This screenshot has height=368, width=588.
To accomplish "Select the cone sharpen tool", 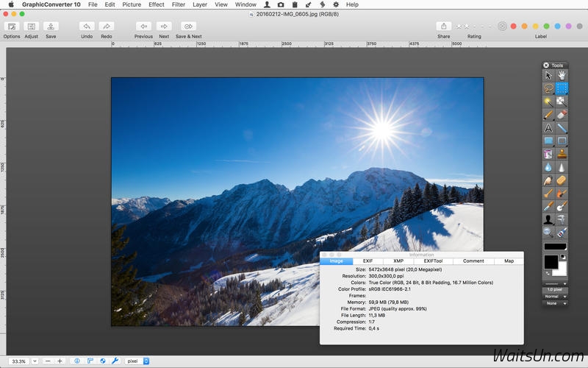I will click(x=562, y=167).
